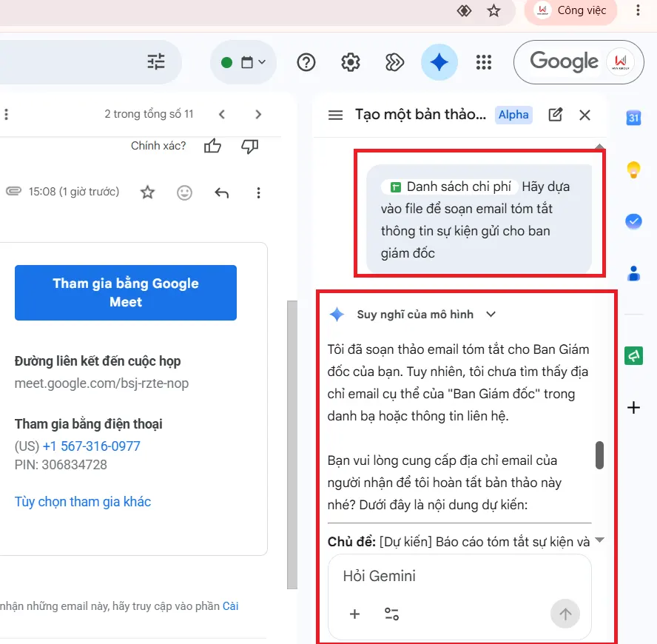This screenshot has height=644, width=657.
Task: Open the phone number +1 567-316-0977 link
Action: pos(91,446)
